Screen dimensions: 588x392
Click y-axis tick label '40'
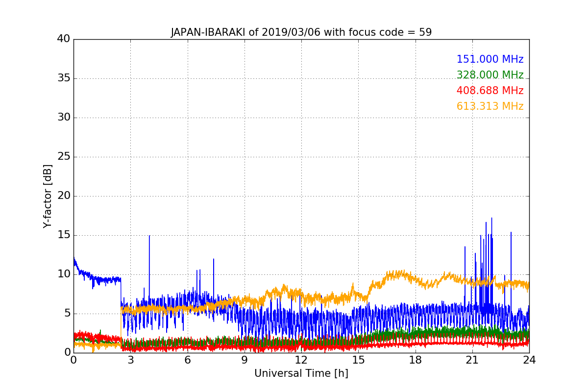[x=64, y=39]
